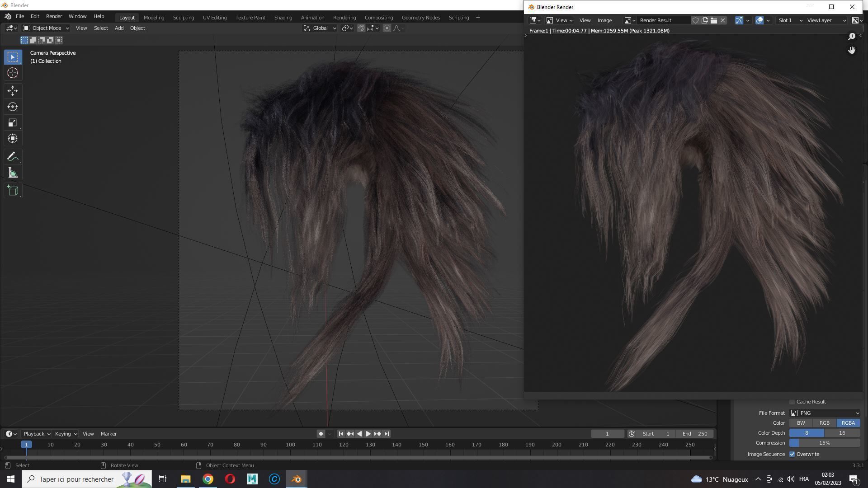868x488 pixels.
Task: Jump to timeline end frame
Action: click(x=387, y=434)
